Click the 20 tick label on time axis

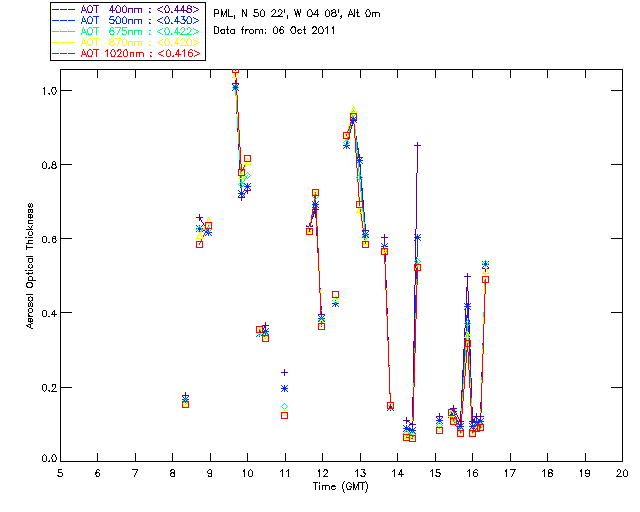point(622,474)
